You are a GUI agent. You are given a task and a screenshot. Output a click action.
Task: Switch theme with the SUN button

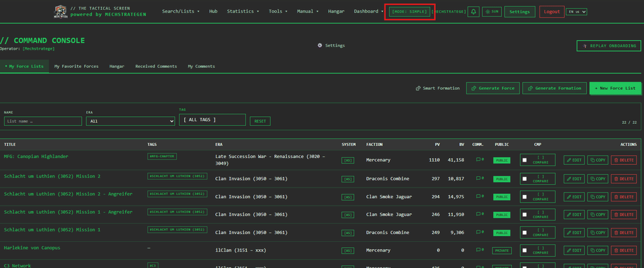(x=492, y=11)
